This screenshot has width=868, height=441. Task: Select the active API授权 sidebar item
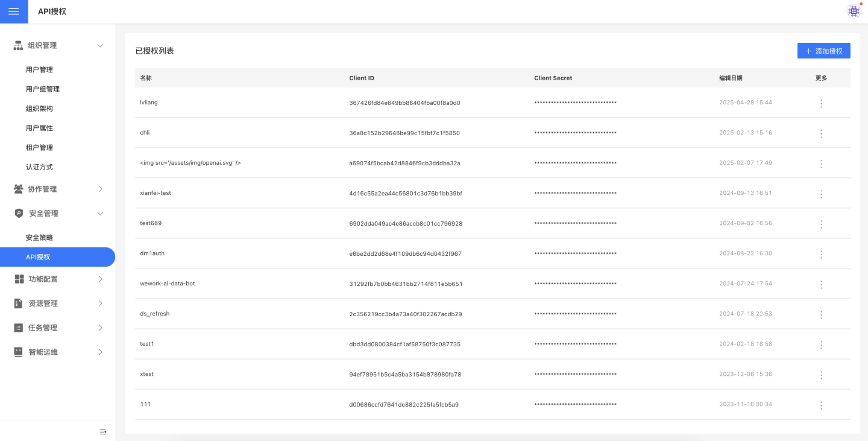[38, 257]
